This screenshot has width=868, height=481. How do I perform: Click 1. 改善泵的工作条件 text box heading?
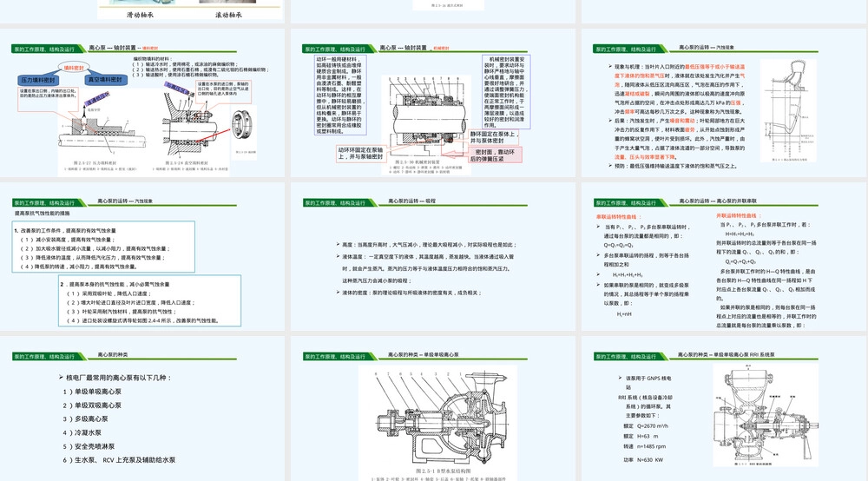(x=65, y=231)
